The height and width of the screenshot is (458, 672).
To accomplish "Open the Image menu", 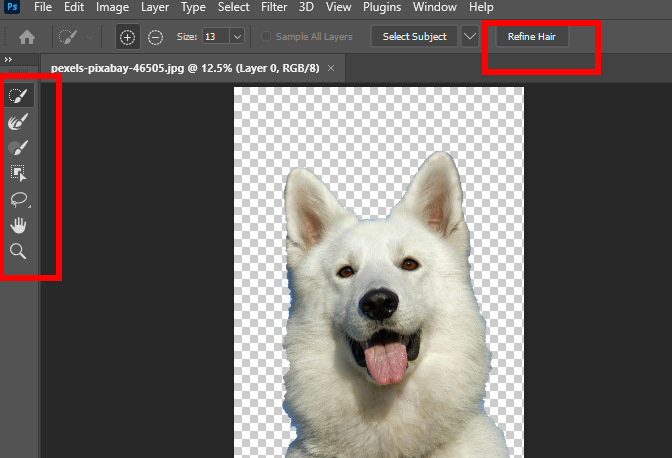I will pyautogui.click(x=112, y=7).
